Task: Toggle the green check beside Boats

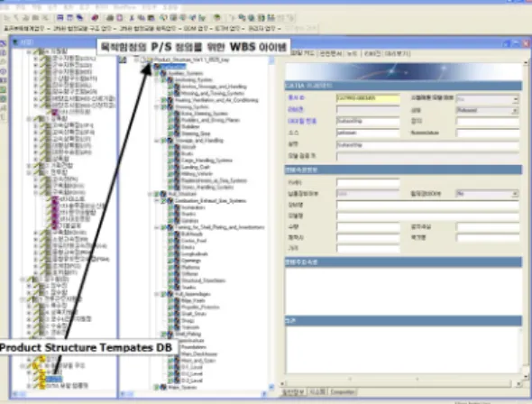Action: click(x=170, y=153)
